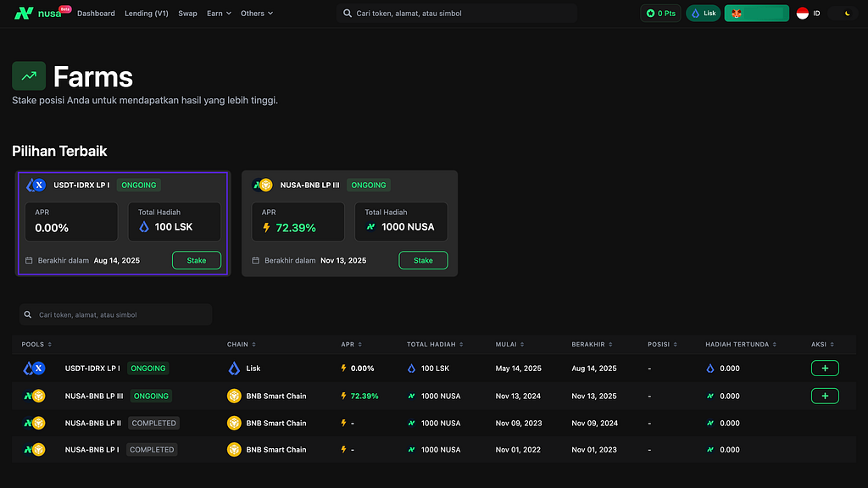Open the MetaMask wallet account button

pos(757,14)
